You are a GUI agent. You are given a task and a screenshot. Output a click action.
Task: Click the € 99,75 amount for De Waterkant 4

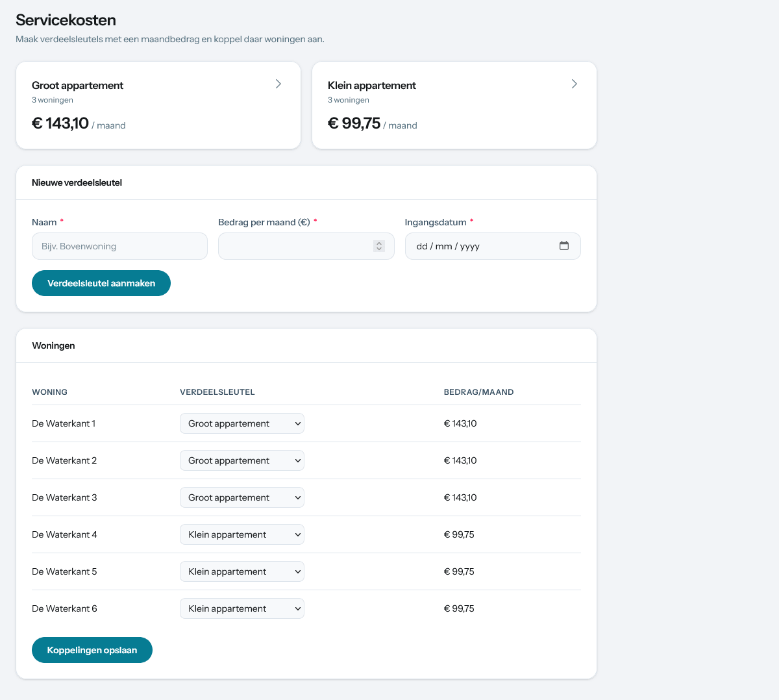coord(459,534)
